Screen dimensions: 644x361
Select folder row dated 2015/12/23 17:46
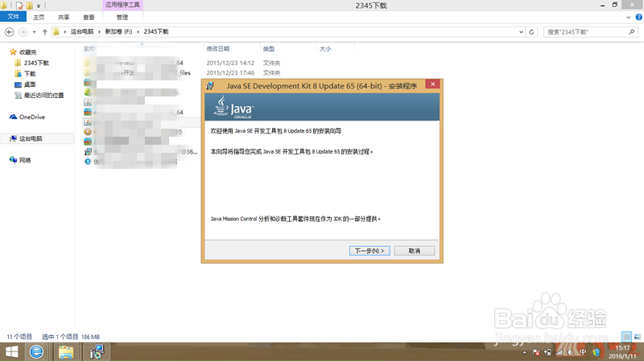click(182, 72)
